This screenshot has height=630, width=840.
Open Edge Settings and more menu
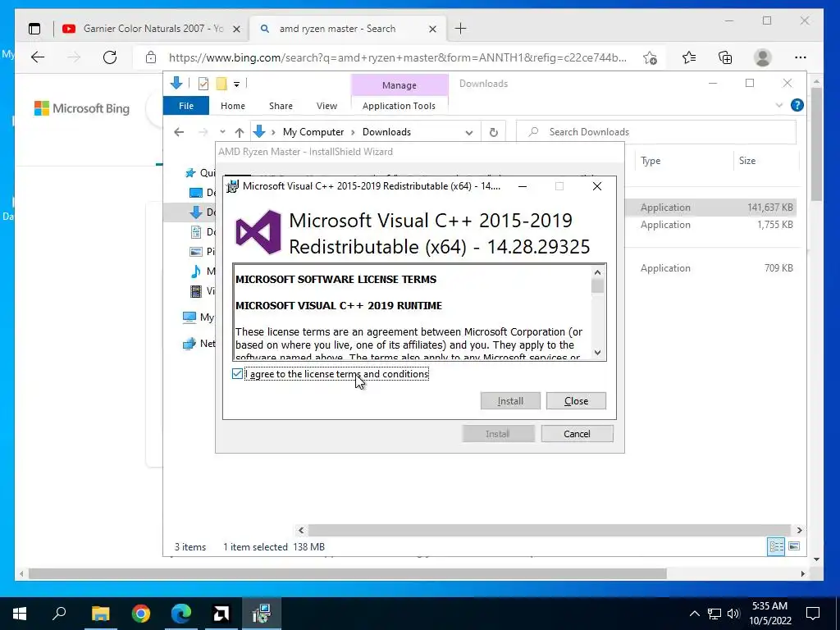click(x=801, y=57)
